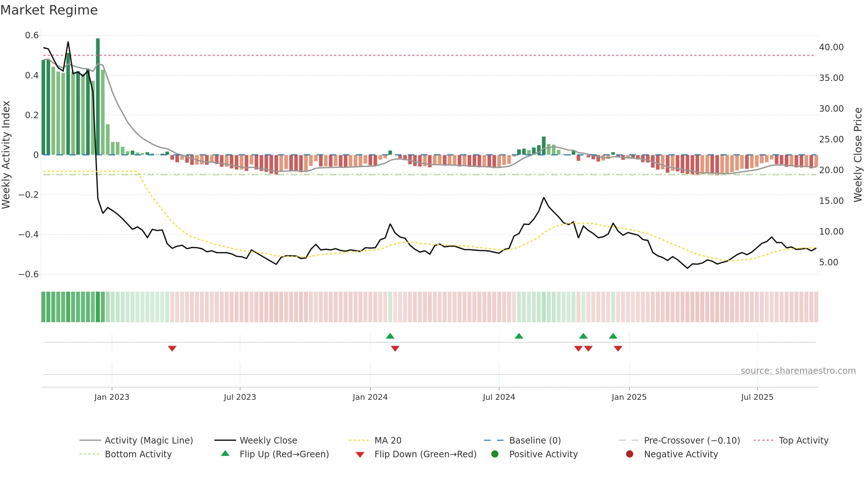The width and height of the screenshot is (868, 488).
Task: Click the Negative Activity legend entry
Action: click(x=672, y=454)
